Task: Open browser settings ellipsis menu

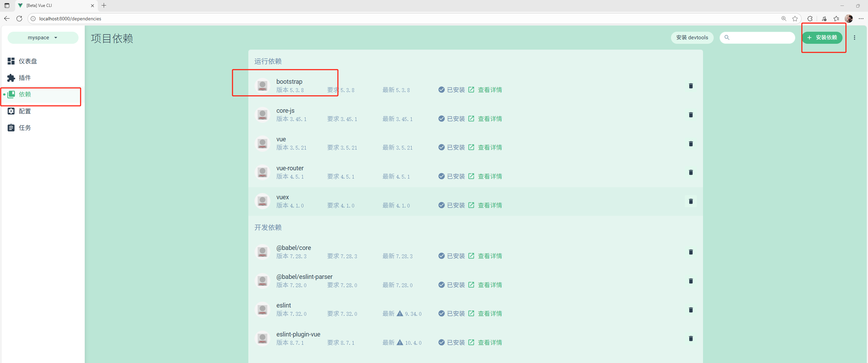Action: coord(861,19)
